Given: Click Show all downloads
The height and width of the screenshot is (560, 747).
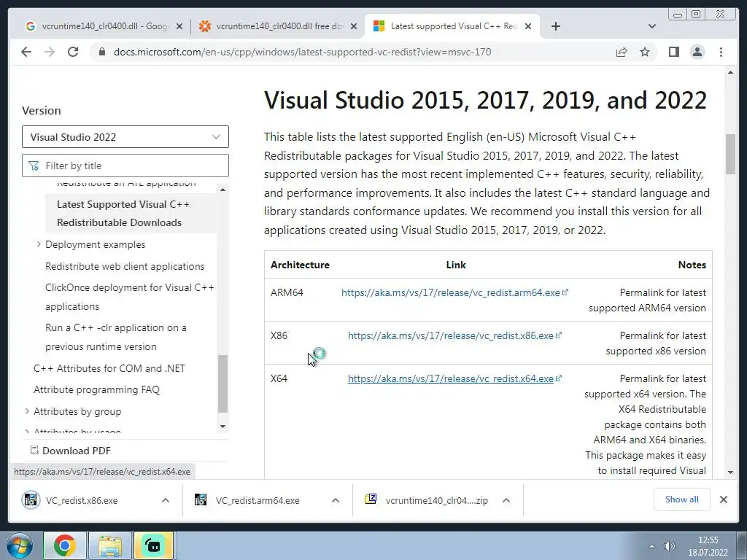Looking at the screenshot, I should (682, 499).
